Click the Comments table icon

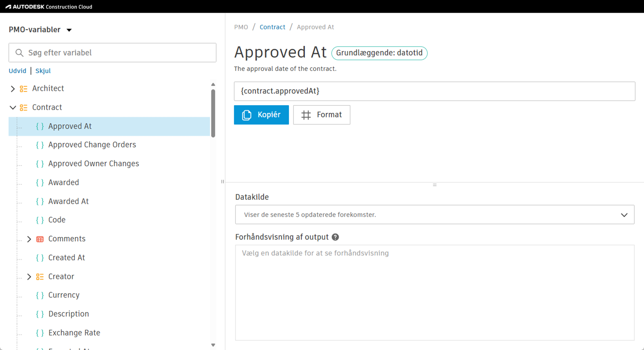point(40,239)
